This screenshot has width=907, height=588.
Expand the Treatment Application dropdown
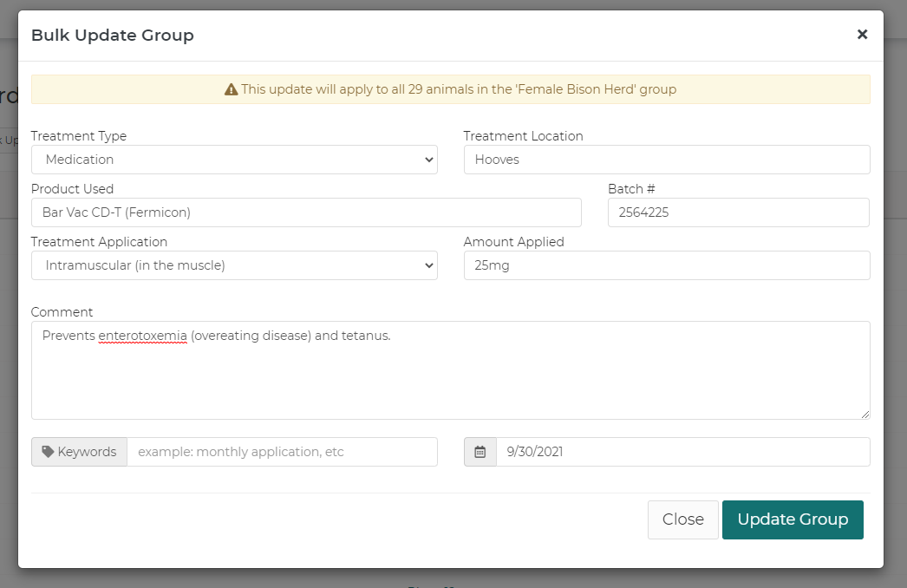click(234, 265)
